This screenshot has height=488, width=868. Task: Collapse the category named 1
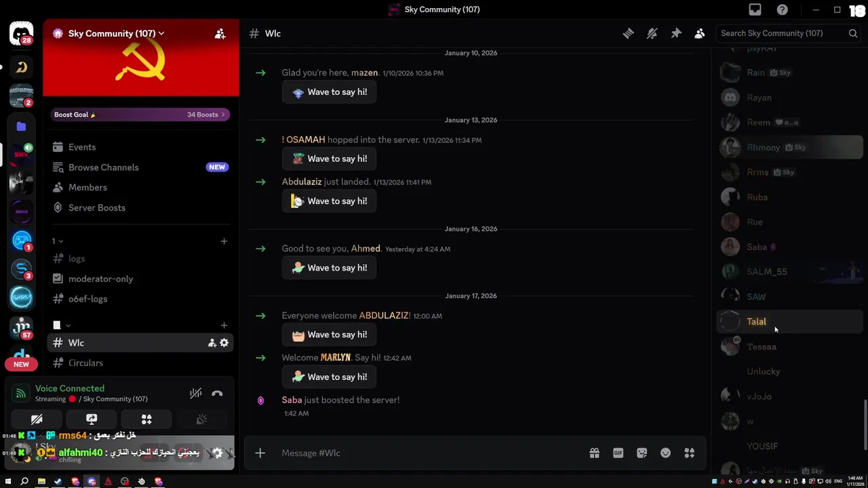(58, 241)
